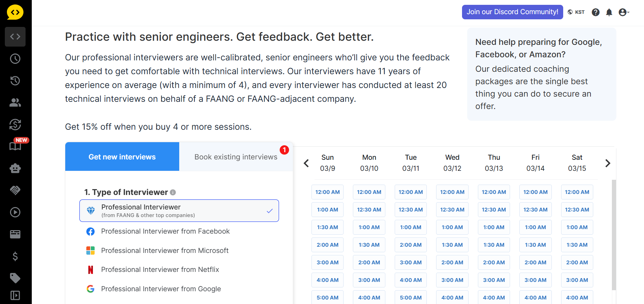Go to previous week with left chevron

[306, 163]
